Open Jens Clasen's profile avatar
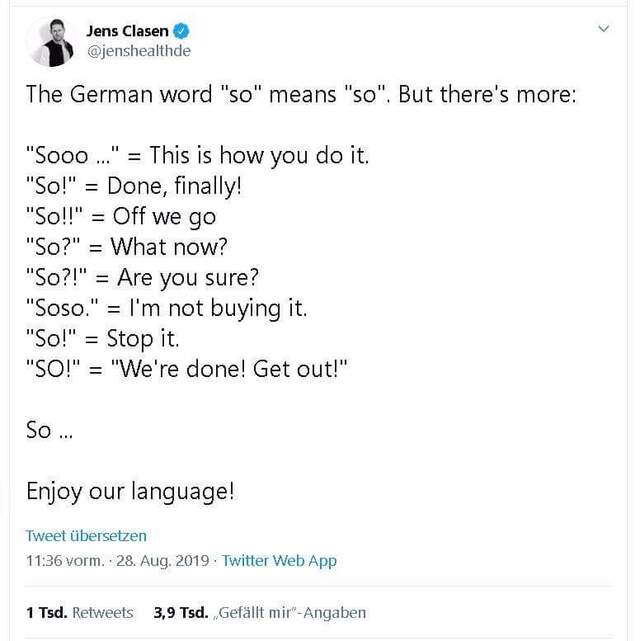 (51, 41)
